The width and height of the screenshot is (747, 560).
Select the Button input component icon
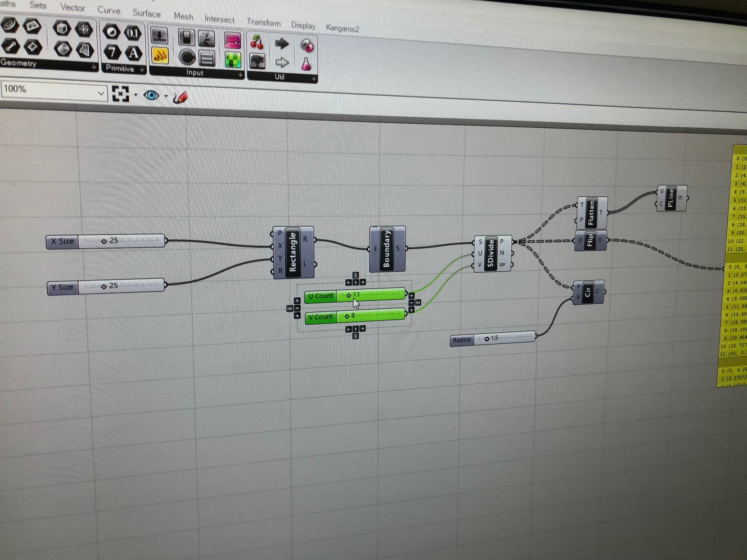187,57
